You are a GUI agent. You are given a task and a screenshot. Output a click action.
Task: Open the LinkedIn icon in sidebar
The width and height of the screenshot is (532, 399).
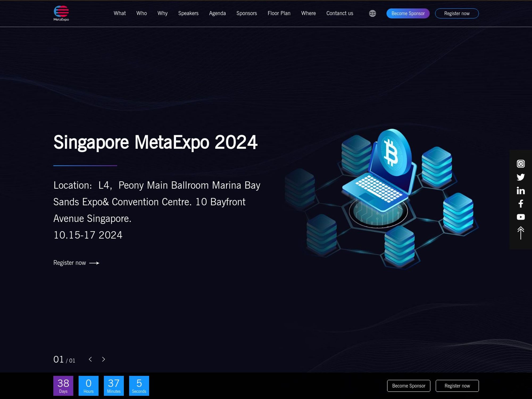521,190
